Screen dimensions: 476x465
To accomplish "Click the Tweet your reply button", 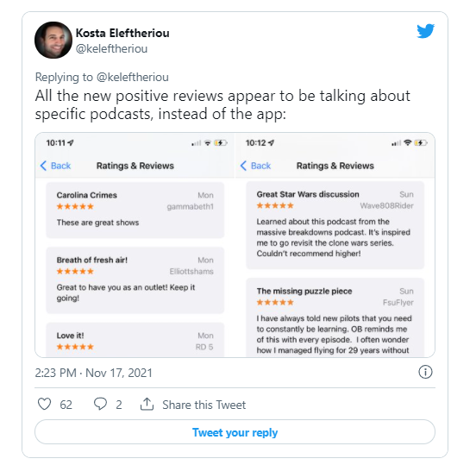I will click(235, 432).
